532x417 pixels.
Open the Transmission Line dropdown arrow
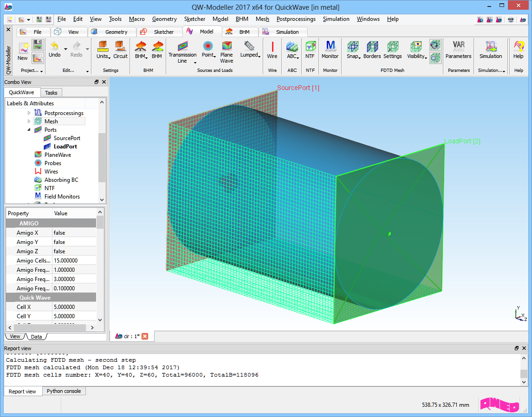click(195, 62)
